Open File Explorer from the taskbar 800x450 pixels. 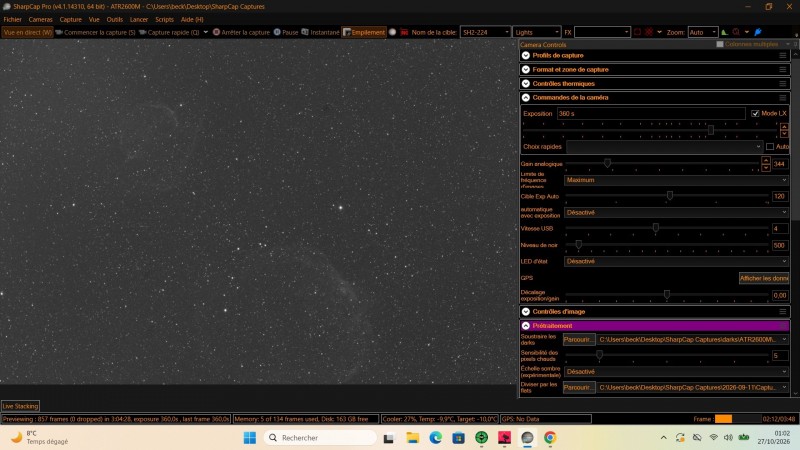pyautogui.click(x=412, y=438)
